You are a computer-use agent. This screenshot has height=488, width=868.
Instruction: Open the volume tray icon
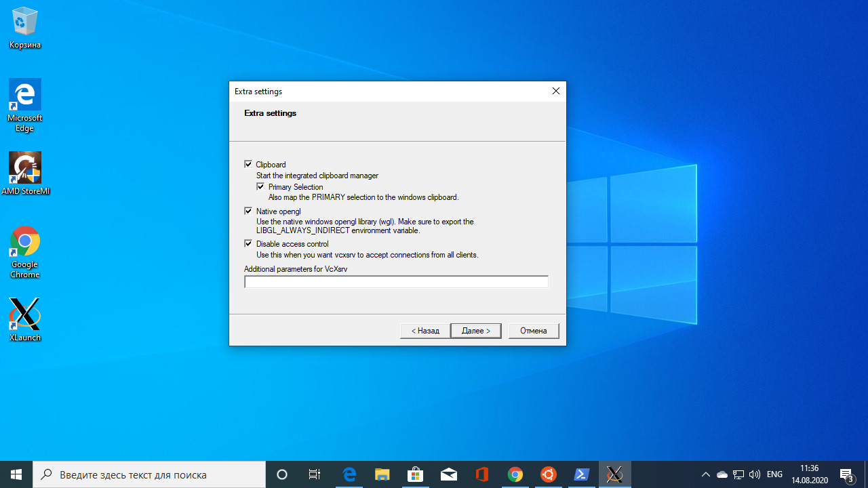coord(755,474)
